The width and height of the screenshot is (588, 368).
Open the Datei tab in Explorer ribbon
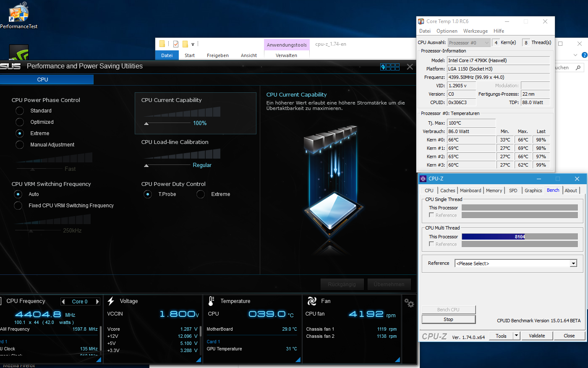pyautogui.click(x=167, y=55)
